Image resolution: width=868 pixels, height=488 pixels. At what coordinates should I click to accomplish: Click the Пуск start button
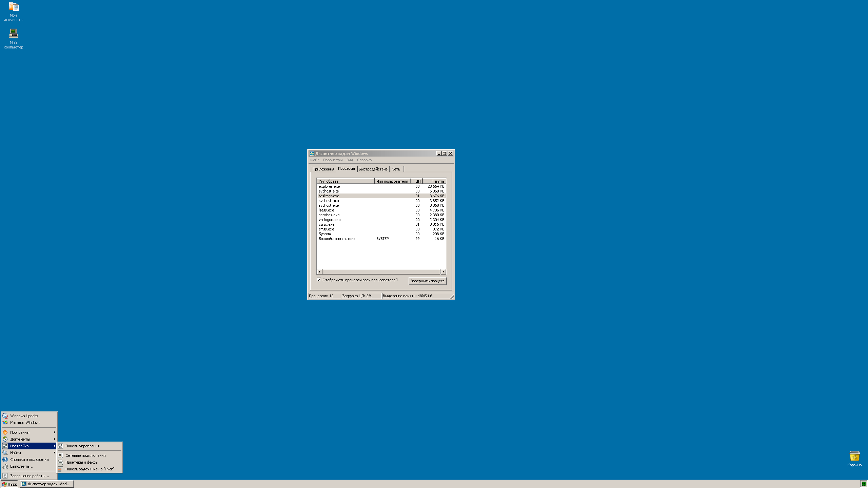[x=9, y=484]
